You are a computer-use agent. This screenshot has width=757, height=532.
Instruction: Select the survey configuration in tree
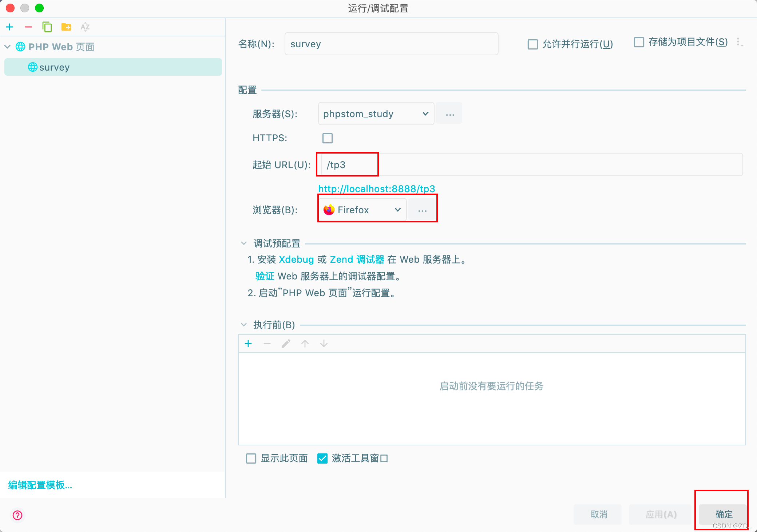pyautogui.click(x=55, y=67)
